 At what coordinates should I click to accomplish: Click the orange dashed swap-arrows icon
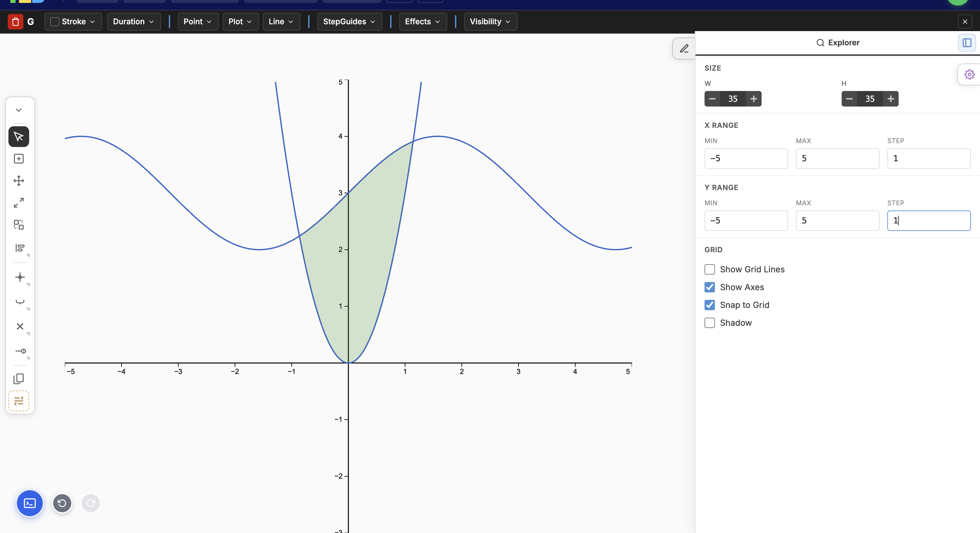click(19, 401)
